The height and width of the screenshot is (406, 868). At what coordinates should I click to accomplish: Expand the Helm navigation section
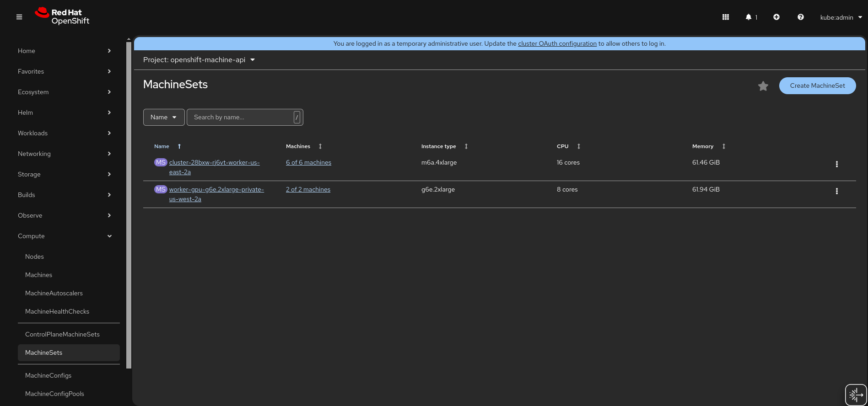pos(65,112)
